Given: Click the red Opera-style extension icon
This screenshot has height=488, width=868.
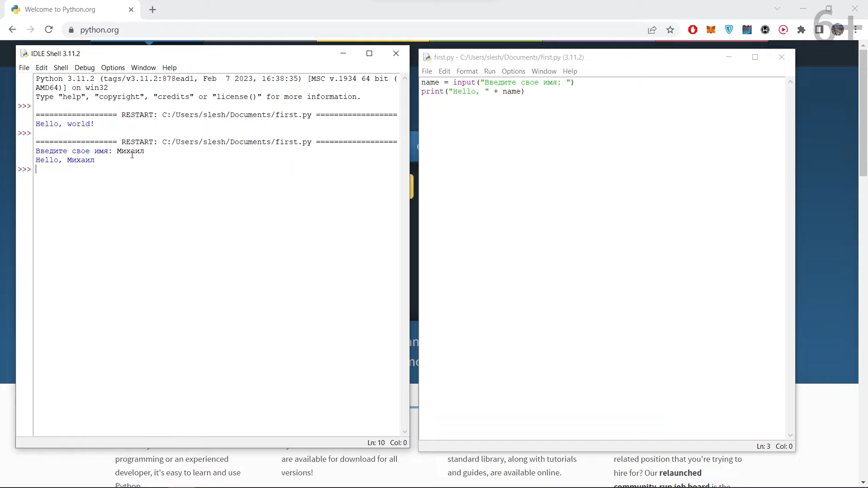Looking at the screenshot, I should (x=693, y=30).
